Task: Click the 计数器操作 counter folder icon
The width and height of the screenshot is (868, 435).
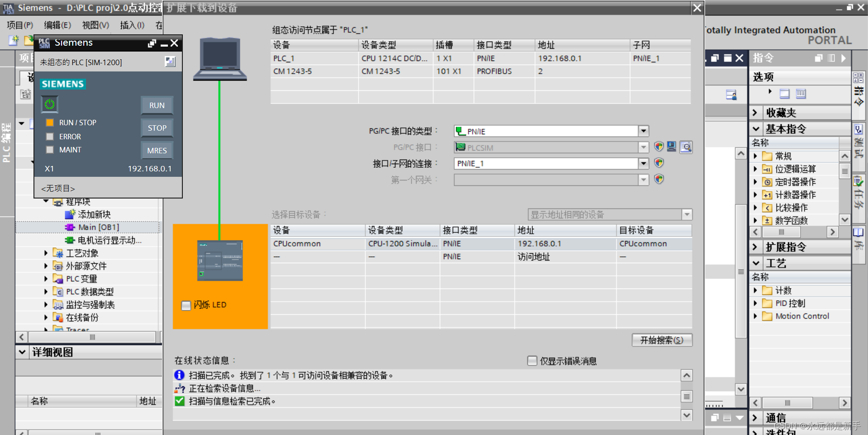Action: [767, 195]
